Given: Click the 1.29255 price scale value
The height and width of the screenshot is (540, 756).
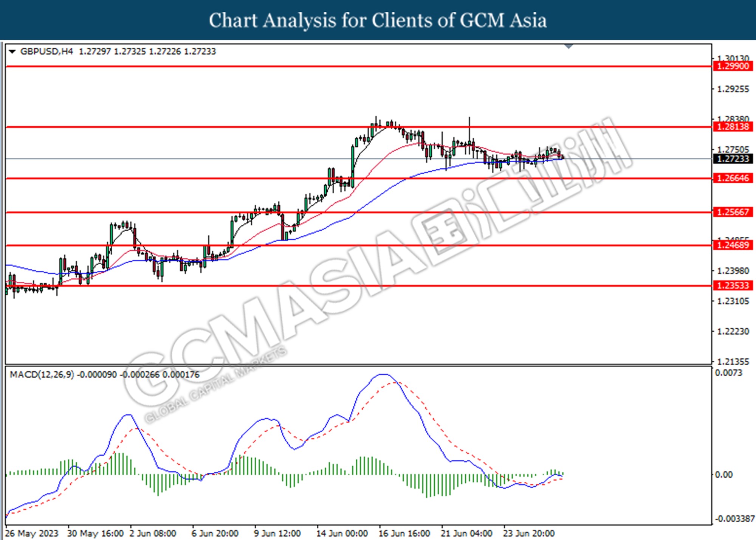Looking at the screenshot, I should 733,89.
